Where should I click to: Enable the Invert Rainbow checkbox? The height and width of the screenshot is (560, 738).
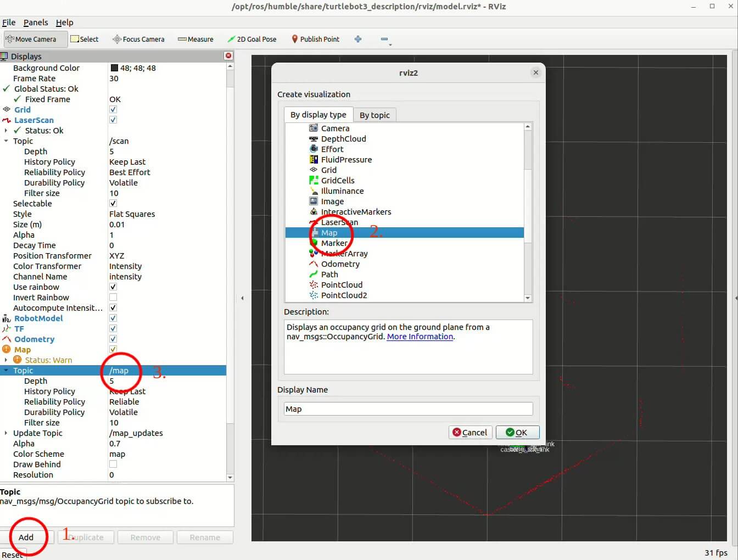[x=113, y=298]
